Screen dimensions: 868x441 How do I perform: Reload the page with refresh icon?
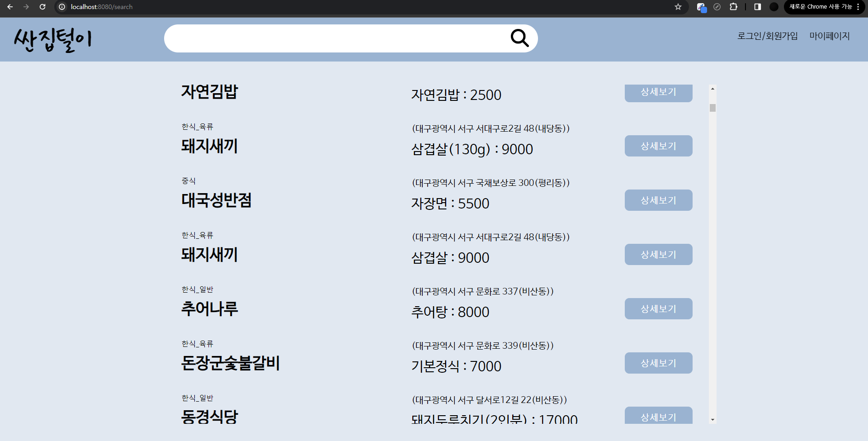(x=42, y=7)
